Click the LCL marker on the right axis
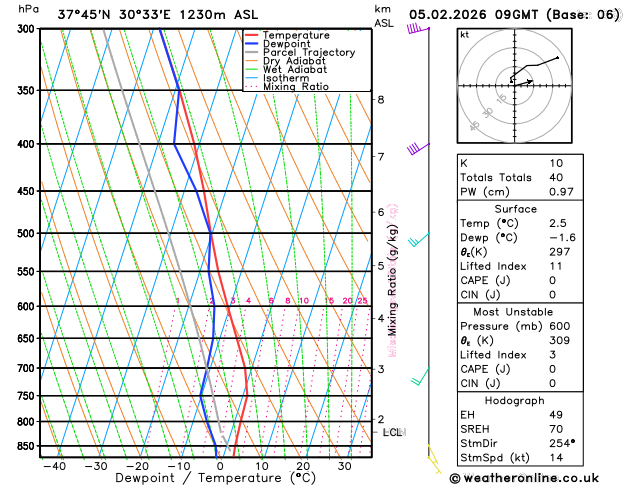The height and width of the screenshot is (486, 629). click(392, 432)
